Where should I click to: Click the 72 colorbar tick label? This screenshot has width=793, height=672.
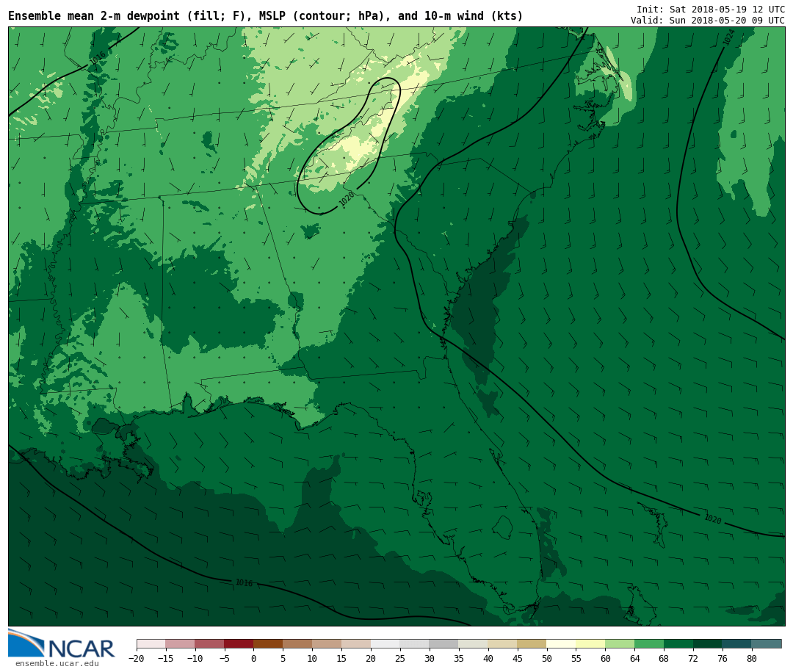(694, 658)
